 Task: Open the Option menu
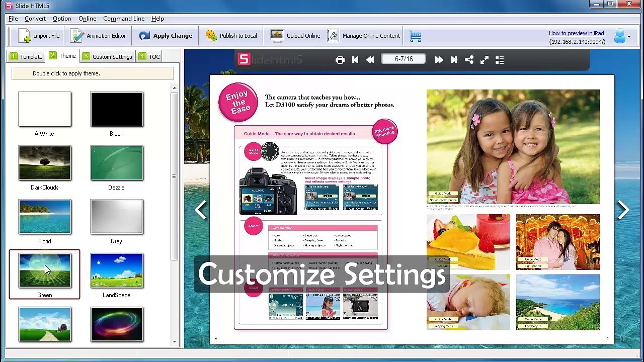(62, 19)
